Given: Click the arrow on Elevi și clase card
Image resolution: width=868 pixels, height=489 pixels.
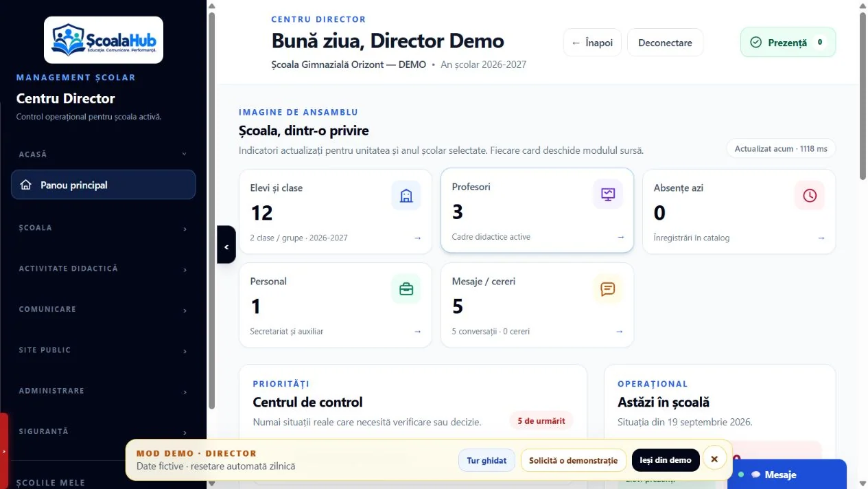Looking at the screenshot, I should point(417,238).
